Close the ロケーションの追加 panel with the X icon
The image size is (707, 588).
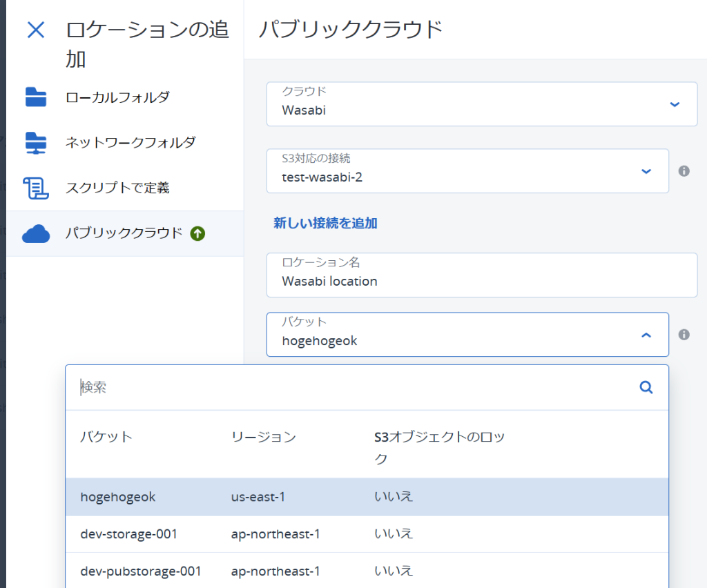point(36,30)
